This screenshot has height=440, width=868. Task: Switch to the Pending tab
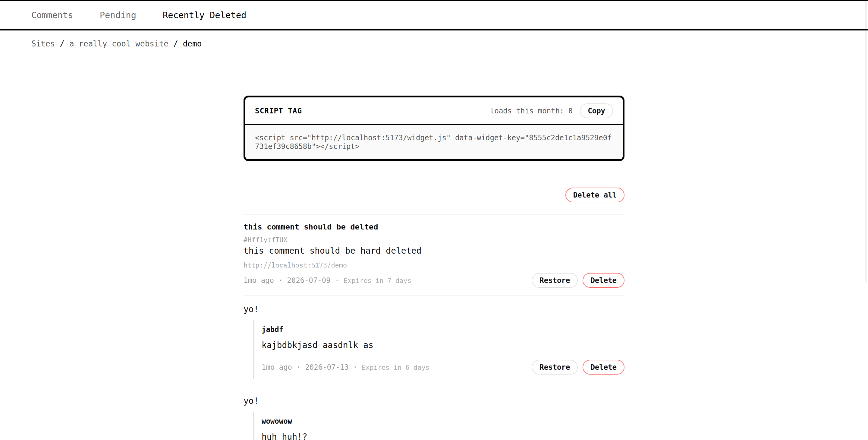(x=118, y=15)
